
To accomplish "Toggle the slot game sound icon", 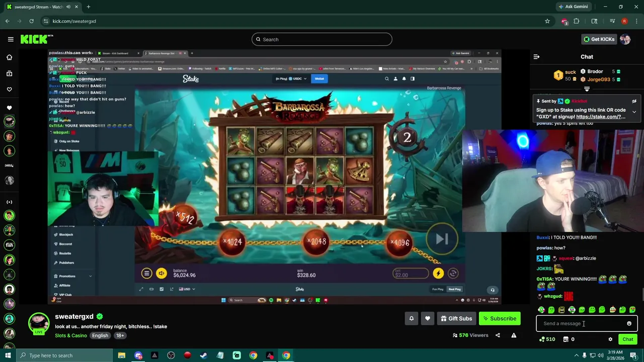I will click(162, 273).
